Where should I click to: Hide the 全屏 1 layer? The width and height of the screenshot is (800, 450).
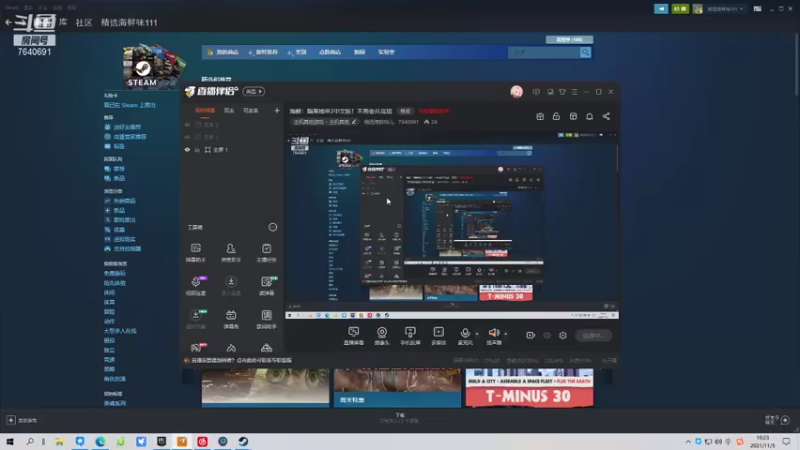(x=187, y=149)
